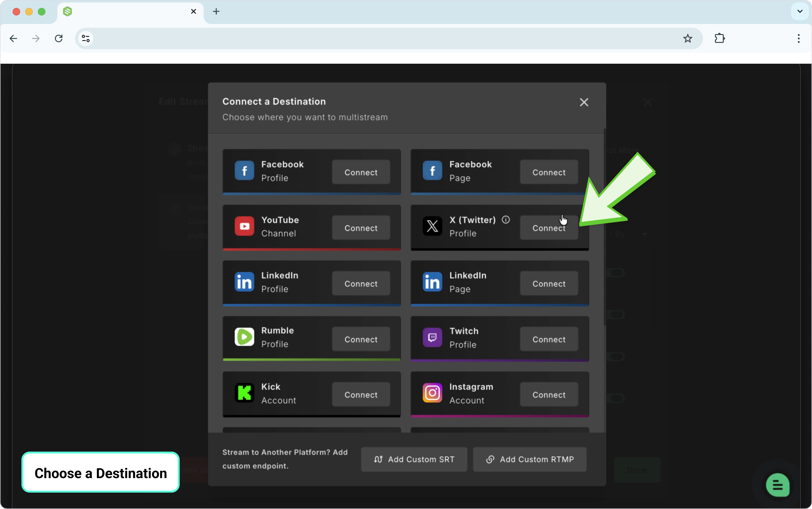Click the X (Twitter) title text
Image resolution: width=812 pixels, height=509 pixels.
point(472,220)
